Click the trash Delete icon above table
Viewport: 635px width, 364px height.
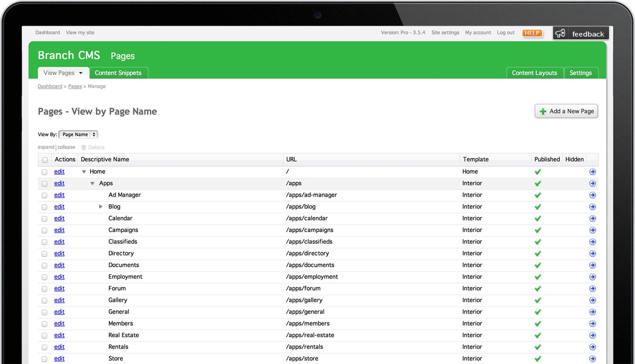coord(83,148)
